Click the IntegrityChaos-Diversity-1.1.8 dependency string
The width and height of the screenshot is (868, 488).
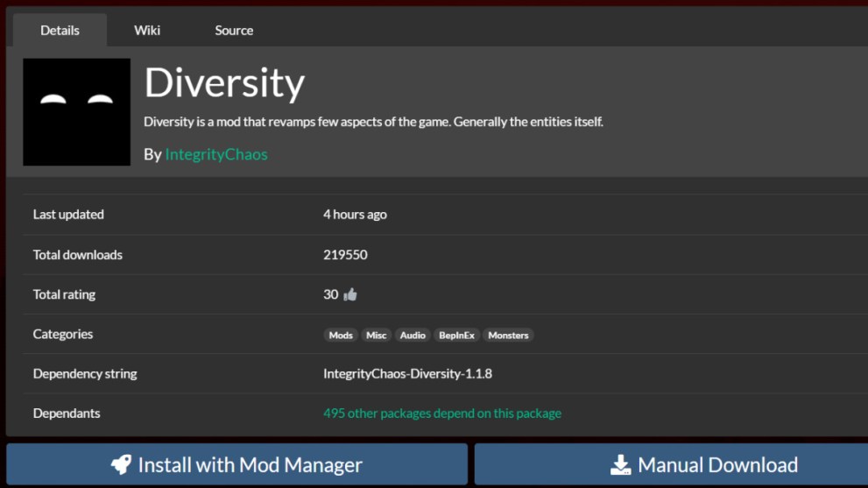pos(407,374)
